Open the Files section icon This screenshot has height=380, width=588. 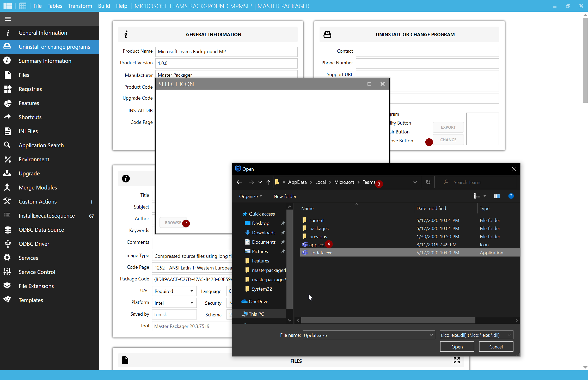(8, 75)
